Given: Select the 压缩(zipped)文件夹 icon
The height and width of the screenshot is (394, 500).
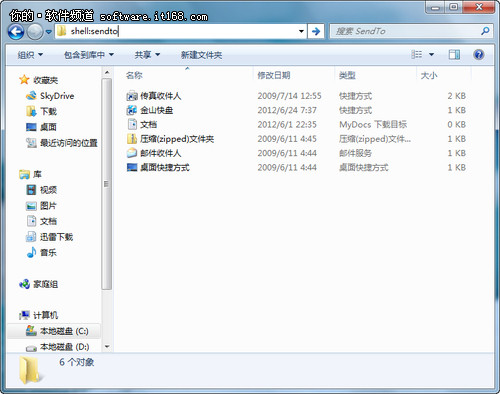Looking at the screenshot, I should point(132,139).
